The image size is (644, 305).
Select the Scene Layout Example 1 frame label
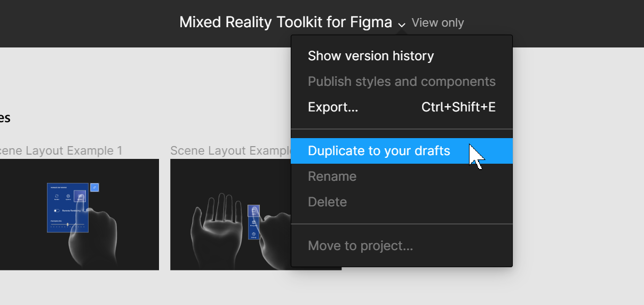click(x=61, y=151)
